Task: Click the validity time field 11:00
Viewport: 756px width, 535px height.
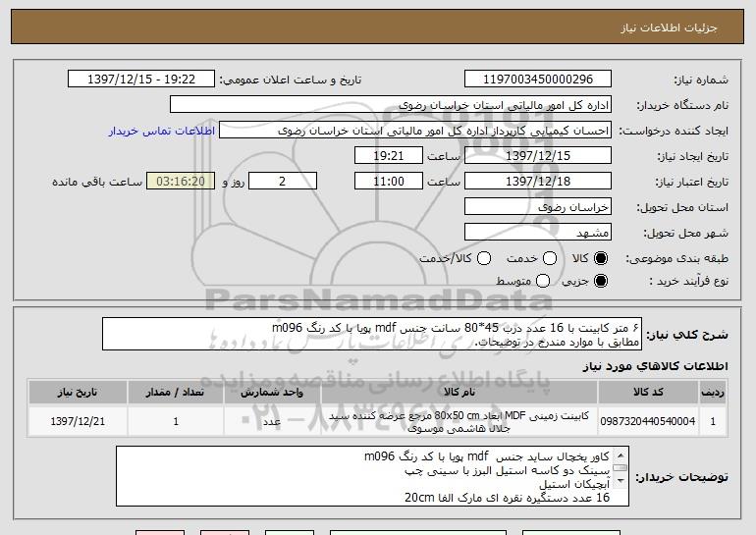Action: [x=389, y=182]
